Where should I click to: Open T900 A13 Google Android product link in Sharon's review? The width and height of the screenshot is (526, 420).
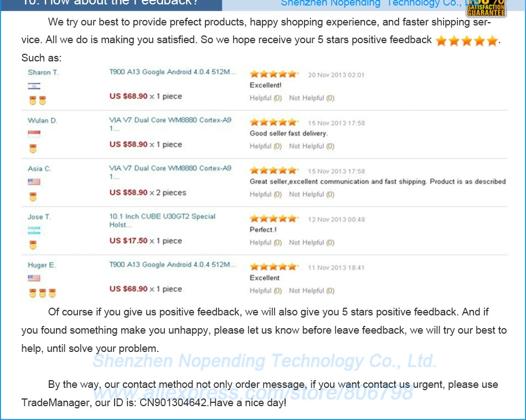[172, 72]
